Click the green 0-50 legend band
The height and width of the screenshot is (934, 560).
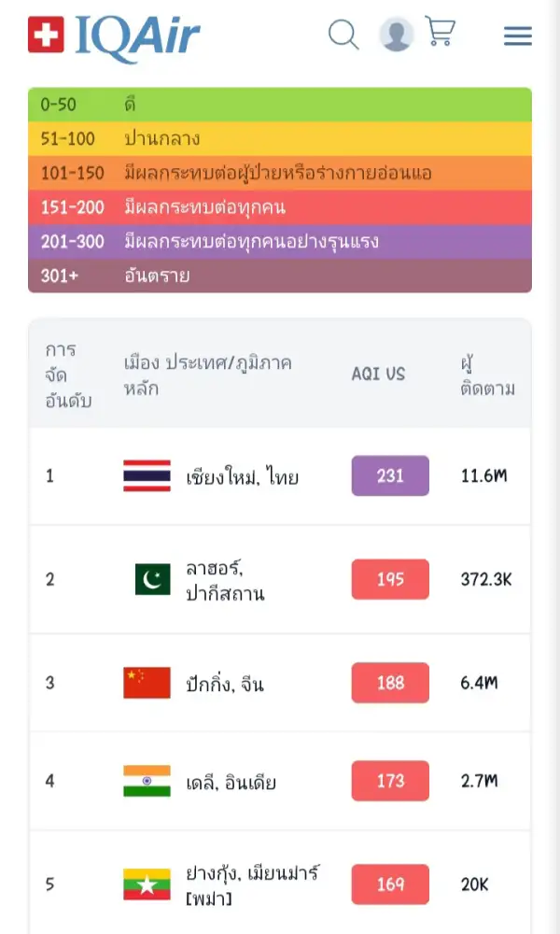[280, 105]
